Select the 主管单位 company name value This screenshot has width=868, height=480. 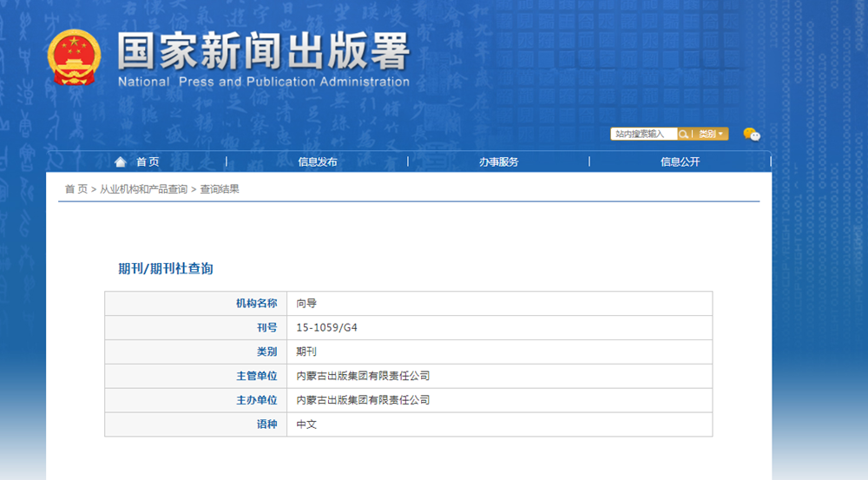[363, 376]
